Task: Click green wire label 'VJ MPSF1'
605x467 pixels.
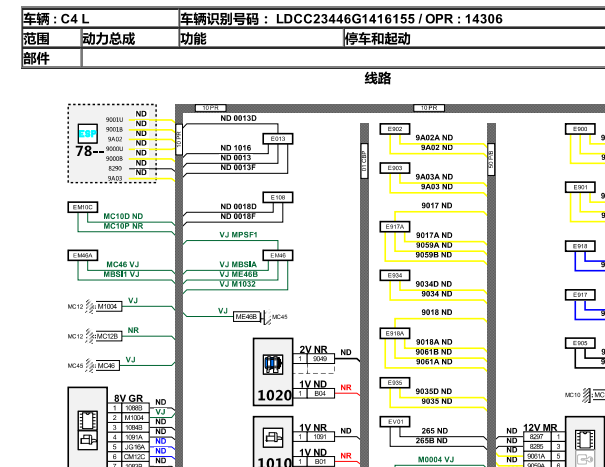Action: click(x=238, y=235)
